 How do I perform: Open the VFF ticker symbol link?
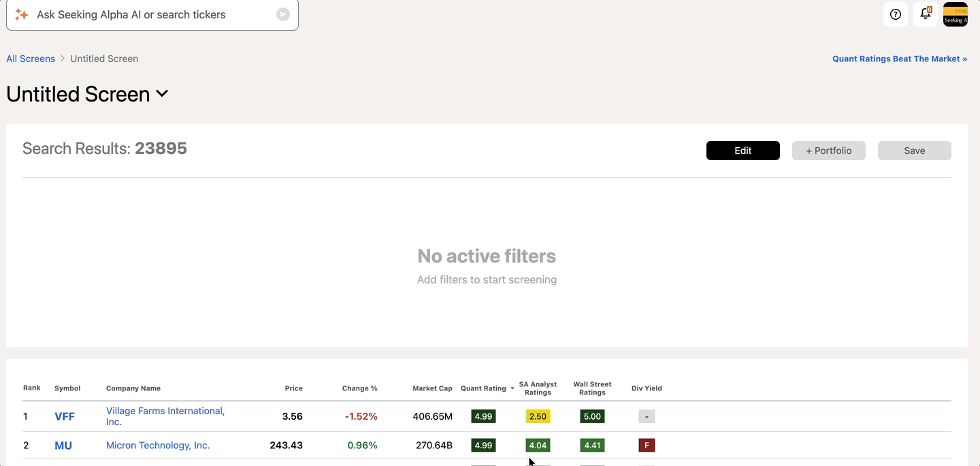tap(65, 416)
